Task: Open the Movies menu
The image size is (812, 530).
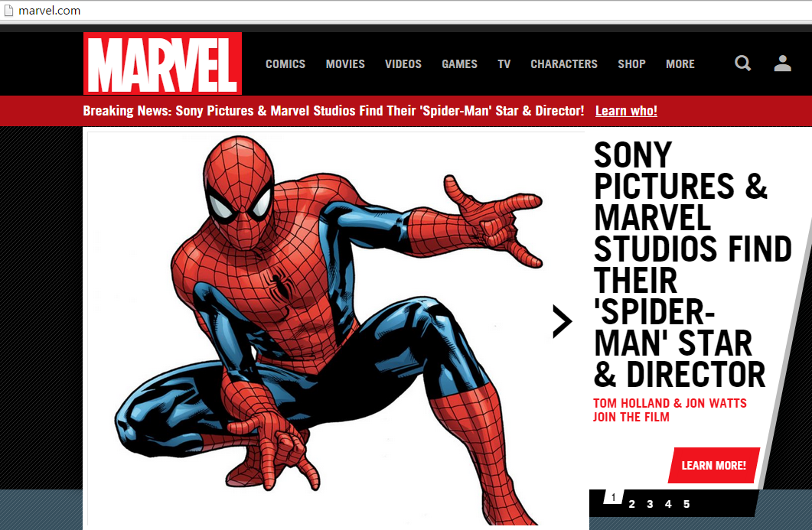Action: click(345, 64)
